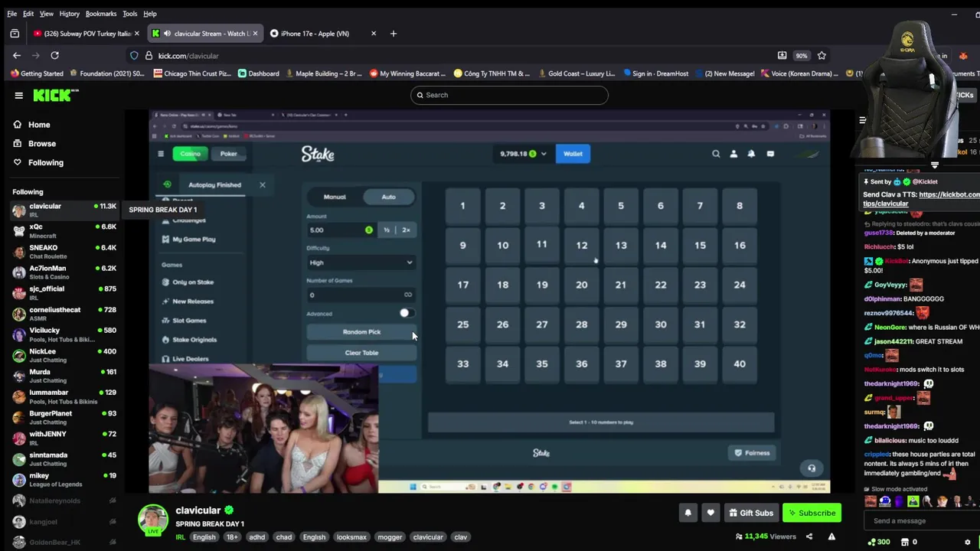
Task: Click the Stake bet Amount field
Action: coord(341,230)
